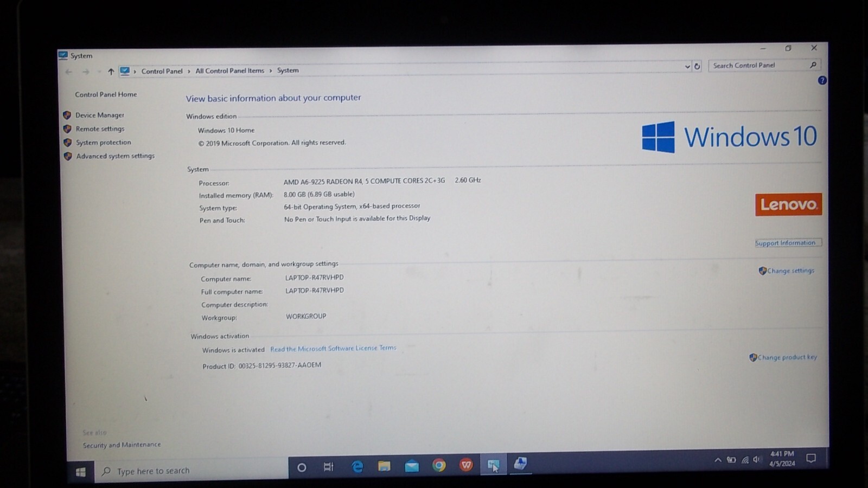Launch Microsoft Edge from taskbar
The height and width of the screenshot is (488, 868).
(x=357, y=466)
